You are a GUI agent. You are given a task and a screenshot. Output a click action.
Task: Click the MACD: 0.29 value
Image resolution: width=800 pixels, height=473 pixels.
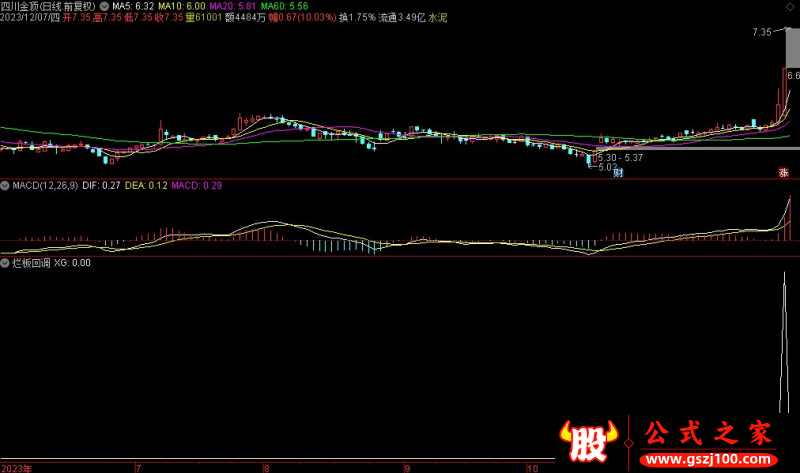196,186
